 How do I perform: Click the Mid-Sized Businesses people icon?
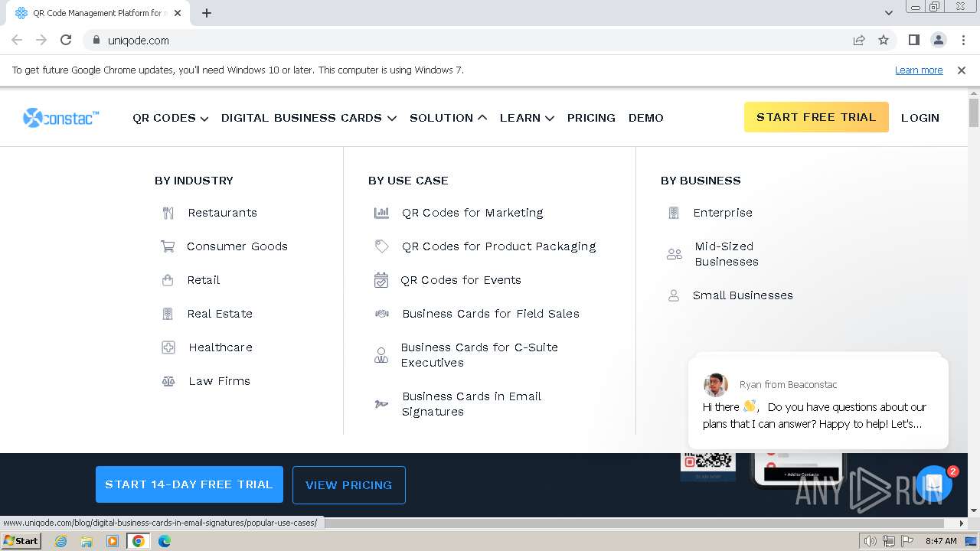pyautogui.click(x=675, y=254)
